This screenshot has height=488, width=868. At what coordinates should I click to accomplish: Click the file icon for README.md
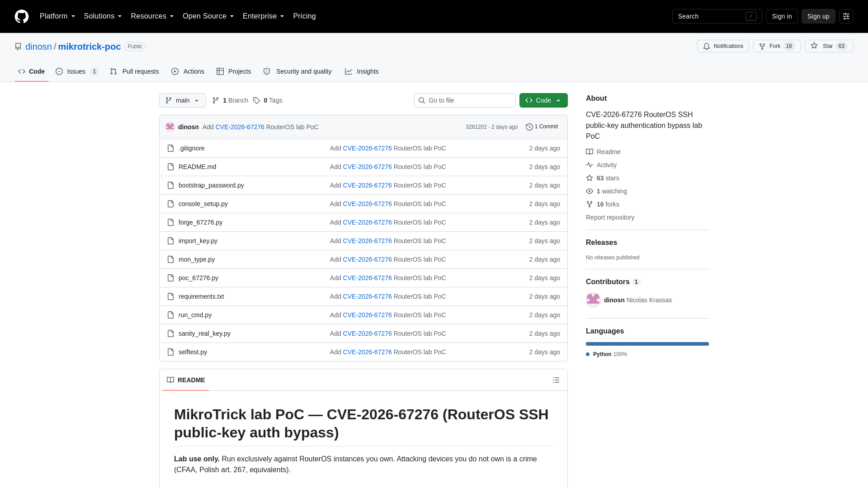point(170,167)
